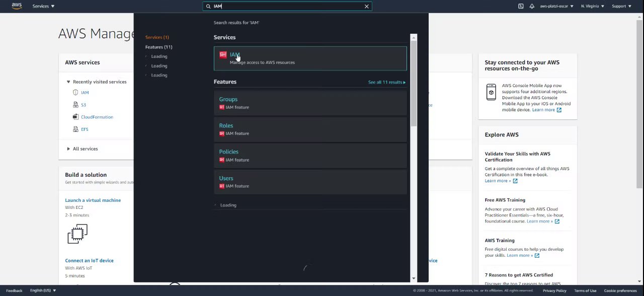This screenshot has width=644, height=296.
Task: Click the scrollbar down arrow in results
Action: click(414, 278)
